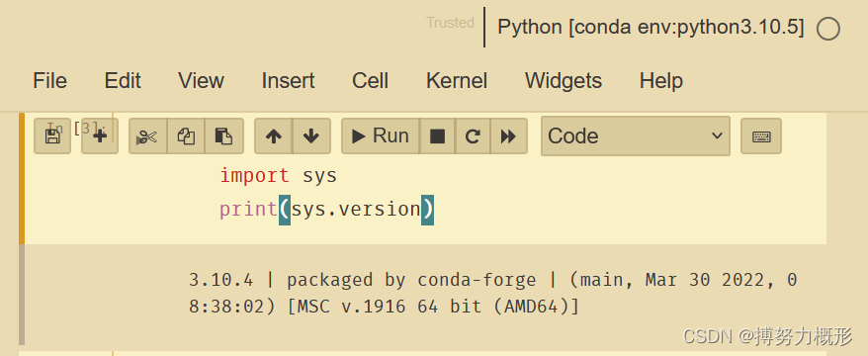Click the kernel idle circle indicator

point(828,29)
